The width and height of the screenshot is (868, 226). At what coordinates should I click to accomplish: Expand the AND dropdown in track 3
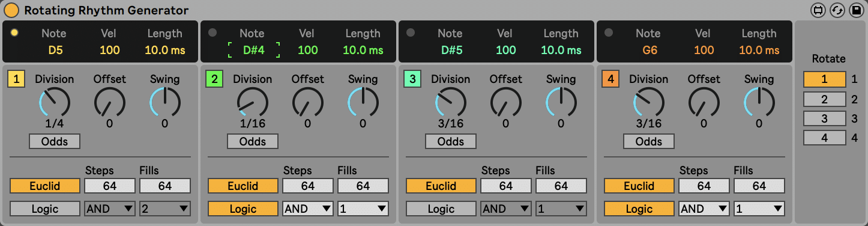506,209
